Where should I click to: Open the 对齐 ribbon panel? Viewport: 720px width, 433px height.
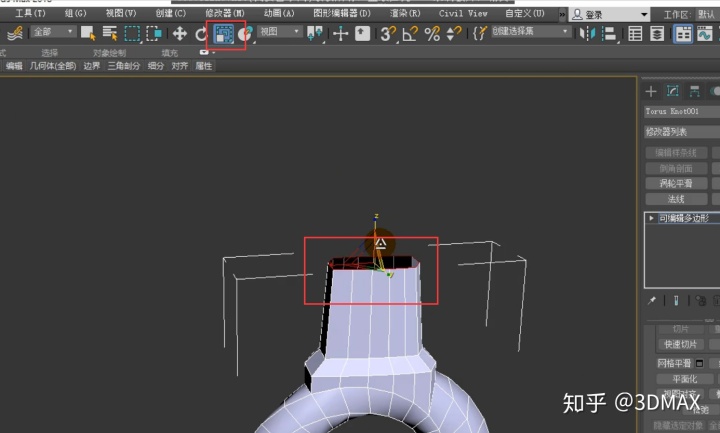tap(180, 66)
